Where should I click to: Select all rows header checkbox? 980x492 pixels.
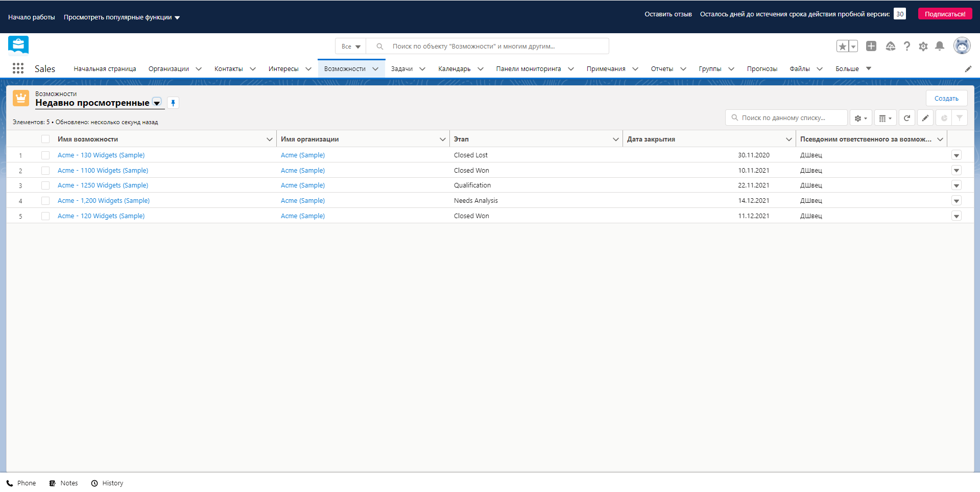[45, 139]
